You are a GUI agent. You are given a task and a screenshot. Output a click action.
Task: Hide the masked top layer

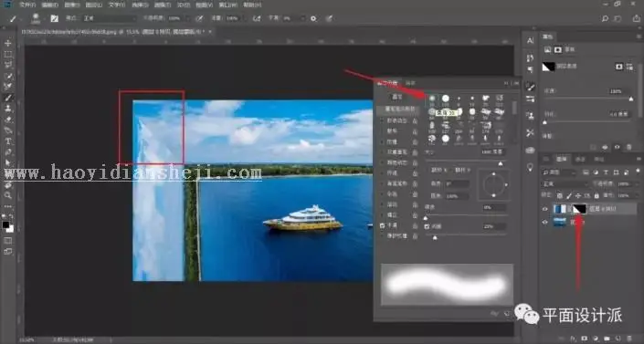(545, 209)
